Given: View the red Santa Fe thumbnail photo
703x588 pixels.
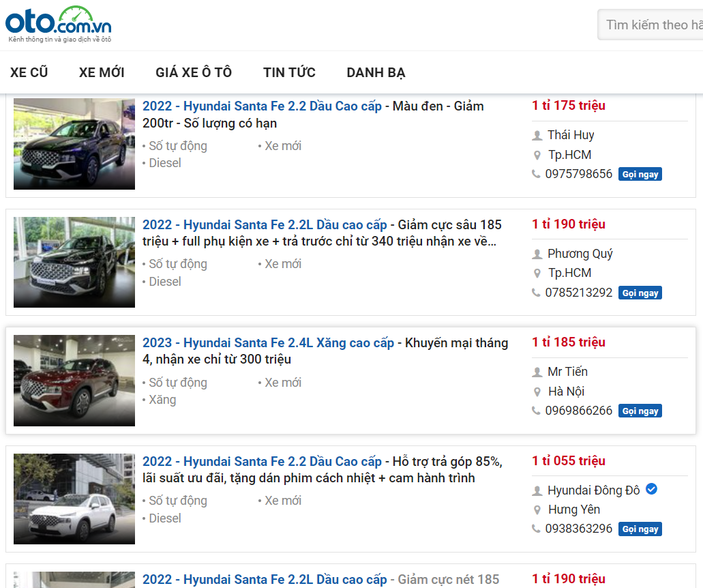Looking at the screenshot, I should click(74, 380).
